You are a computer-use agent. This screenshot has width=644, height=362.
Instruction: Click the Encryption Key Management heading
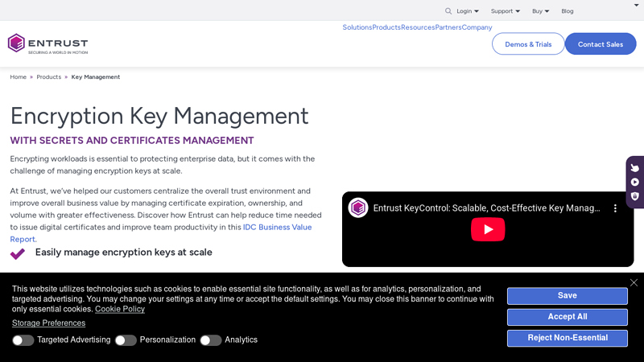159,116
